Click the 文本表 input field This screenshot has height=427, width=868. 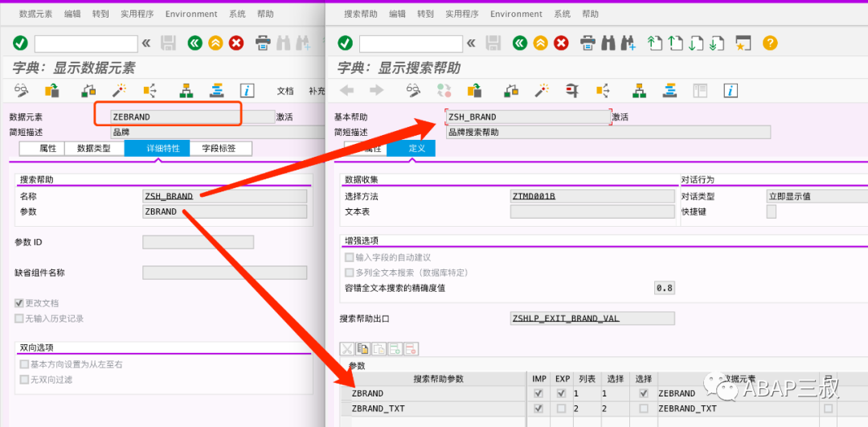(592, 211)
